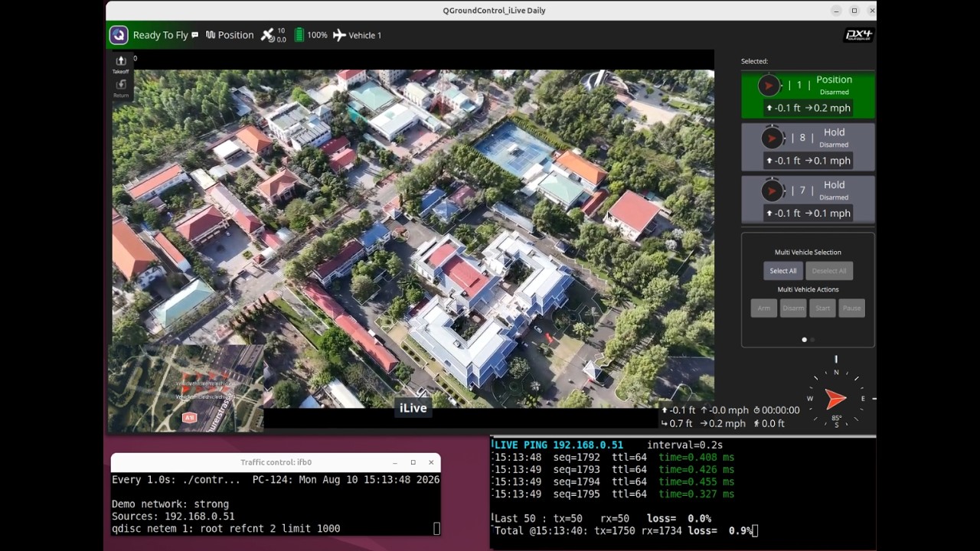Click the iLive video label

click(413, 408)
